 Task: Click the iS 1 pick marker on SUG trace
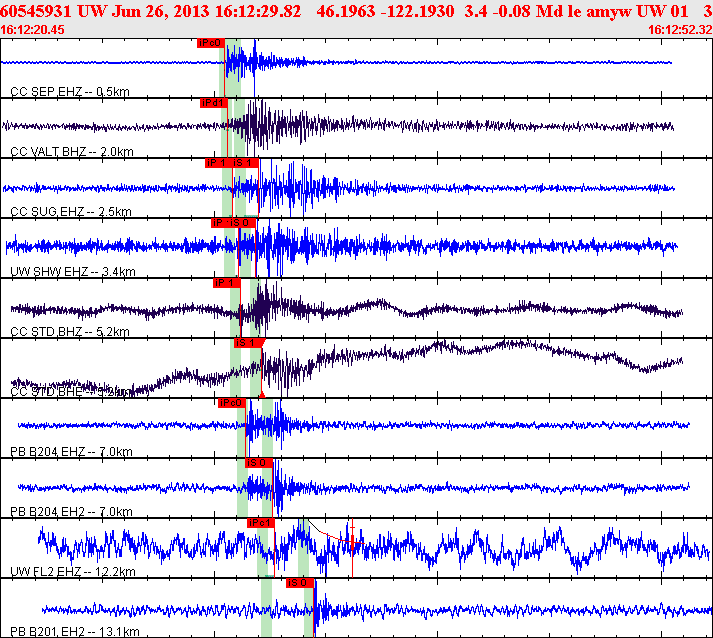tap(246, 163)
